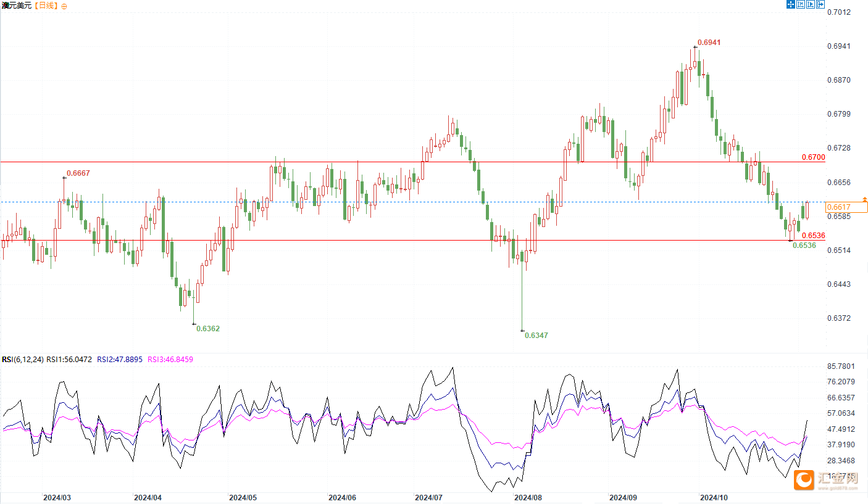Click the 0.6362 low price annotation
The image size is (868, 504).
click(x=208, y=329)
